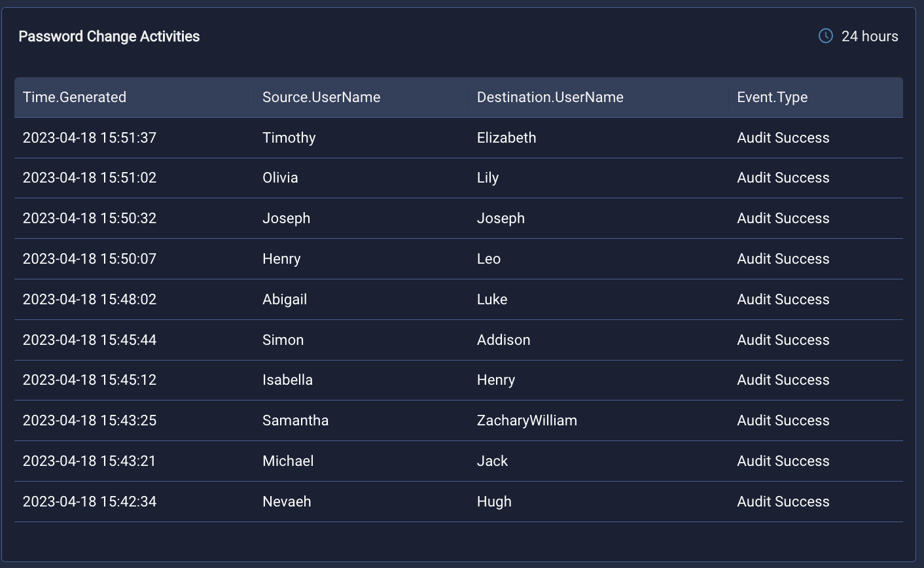Click source username Olivia
924x568 pixels.
click(280, 178)
